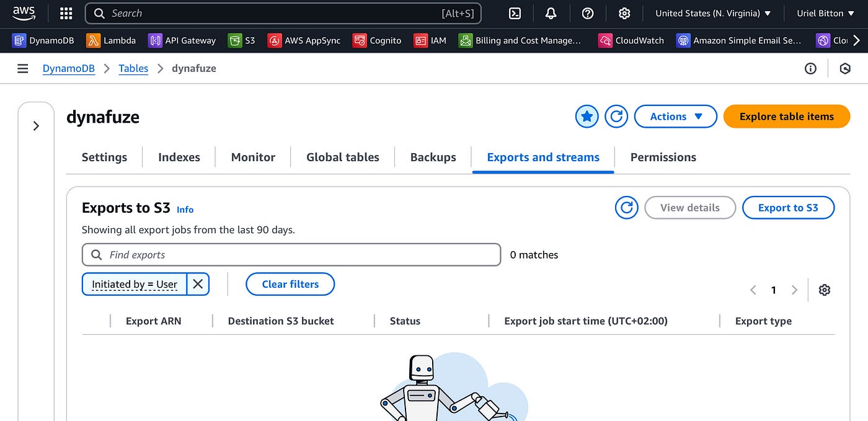Open the region selector United States (N. Virginia)

click(x=713, y=13)
